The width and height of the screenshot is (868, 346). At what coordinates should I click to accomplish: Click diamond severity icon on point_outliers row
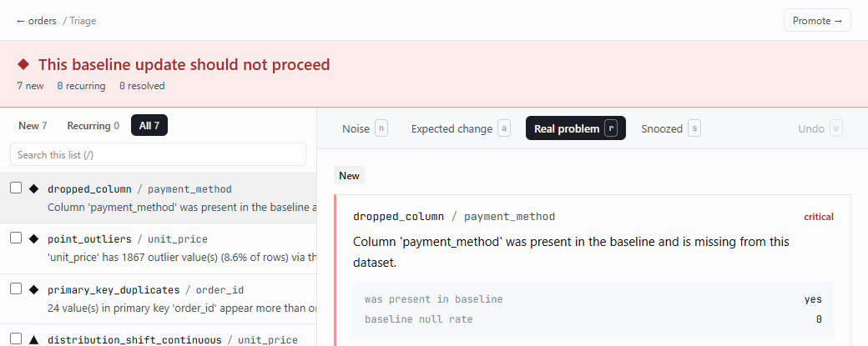(33, 239)
